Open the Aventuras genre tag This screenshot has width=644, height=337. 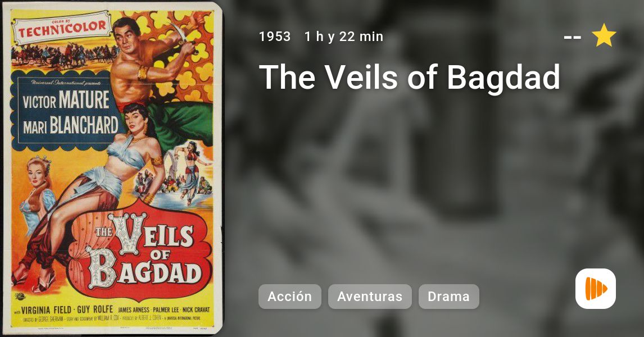[x=370, y=297]
